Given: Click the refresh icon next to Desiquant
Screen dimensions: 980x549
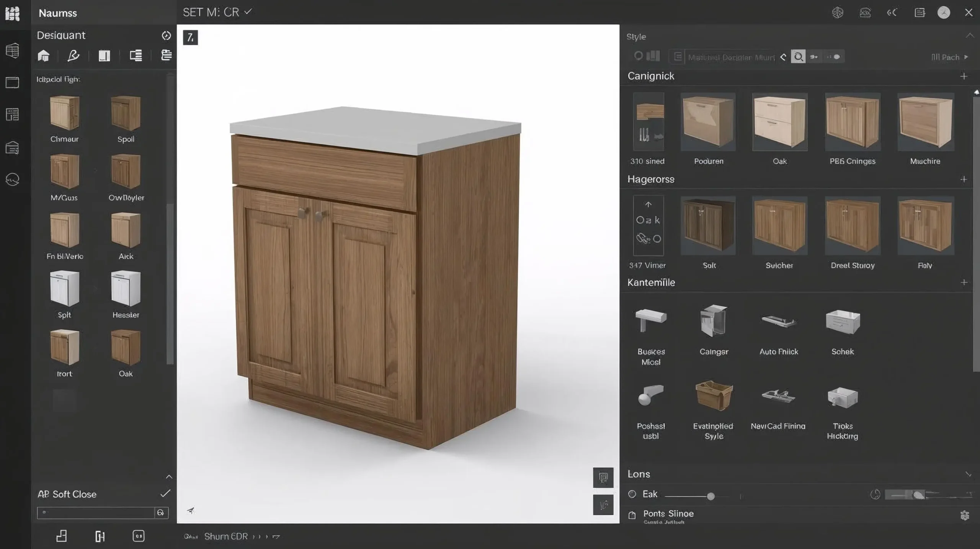Looking at the screenshot, I should pos(166,36).
